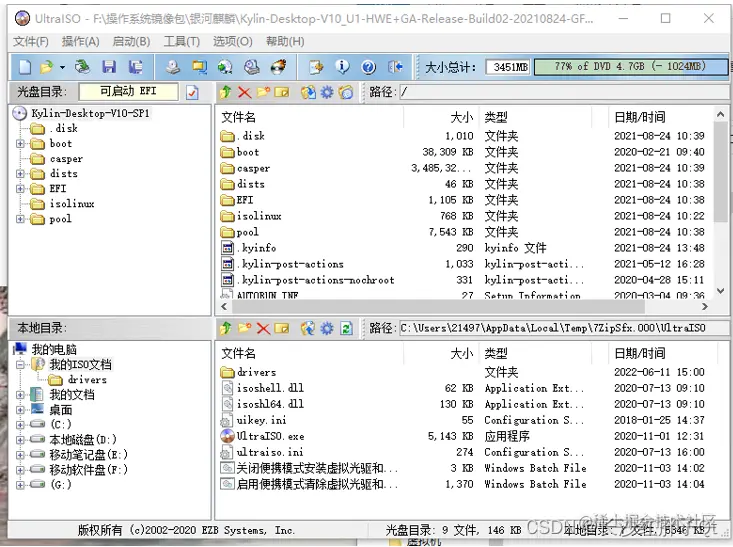Select the drivers folder in local tree
Image resolution: width=733 pixels, height=547 pixels.
(87, 380)
